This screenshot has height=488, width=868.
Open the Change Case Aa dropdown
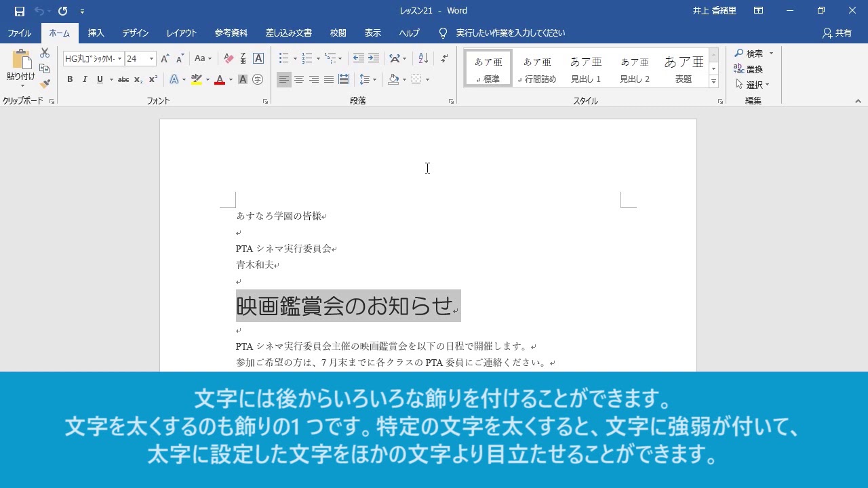(x=203, y=59)
